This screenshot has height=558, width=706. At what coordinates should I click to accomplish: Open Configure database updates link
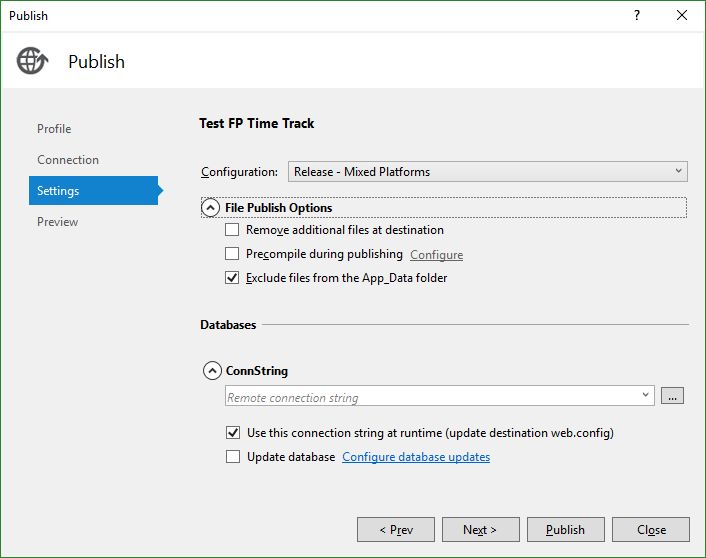(416, 457)
